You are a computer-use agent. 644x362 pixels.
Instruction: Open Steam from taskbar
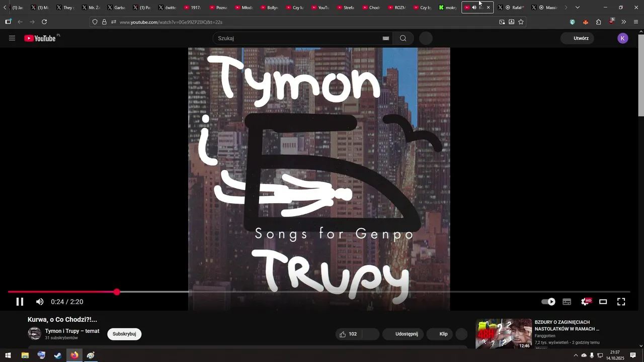click(x=58, y=355)
